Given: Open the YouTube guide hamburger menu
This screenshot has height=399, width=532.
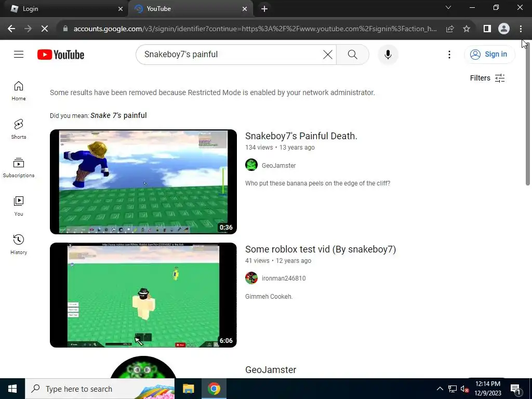Looking at the screenshot, I should tap(19, 54).
